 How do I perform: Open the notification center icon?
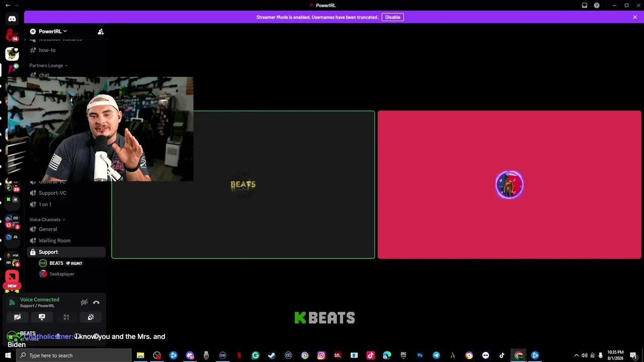[x=633, y=355]
